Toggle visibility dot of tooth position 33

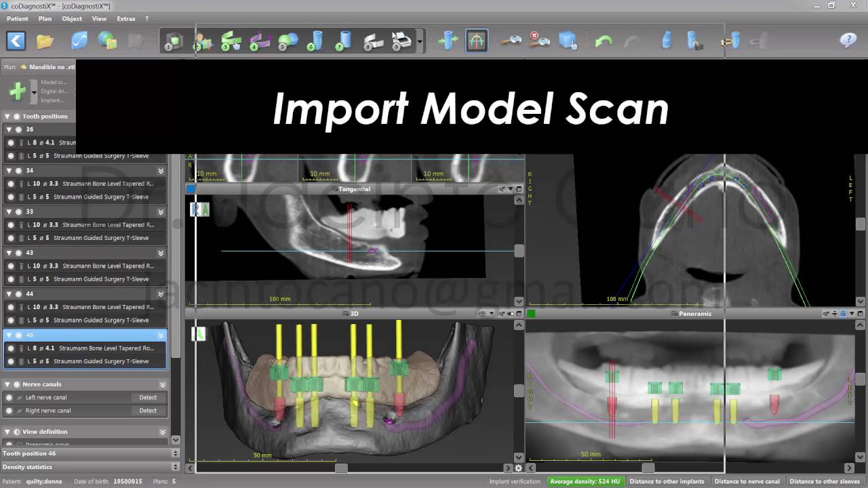[18, 211]
